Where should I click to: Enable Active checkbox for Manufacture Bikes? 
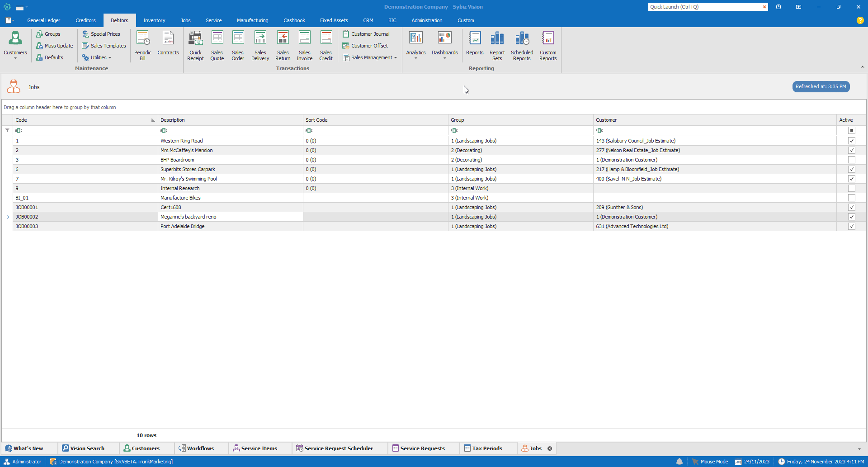pyautogui.click(x=851, y=198)
